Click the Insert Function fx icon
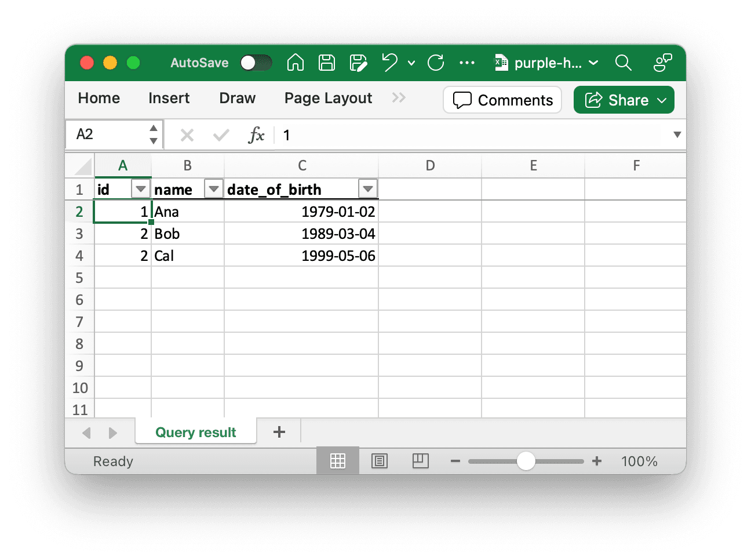The width and height of the screenshot is (751, 560). pos(257,134)
